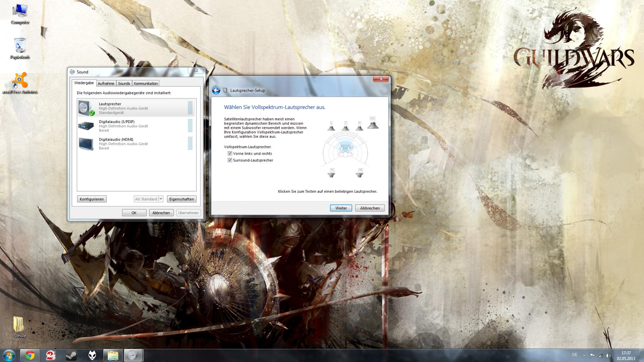Test the rear right (HR) speaker icon
The height and width of the screenshot is (362, 644).
pos(360,173)
